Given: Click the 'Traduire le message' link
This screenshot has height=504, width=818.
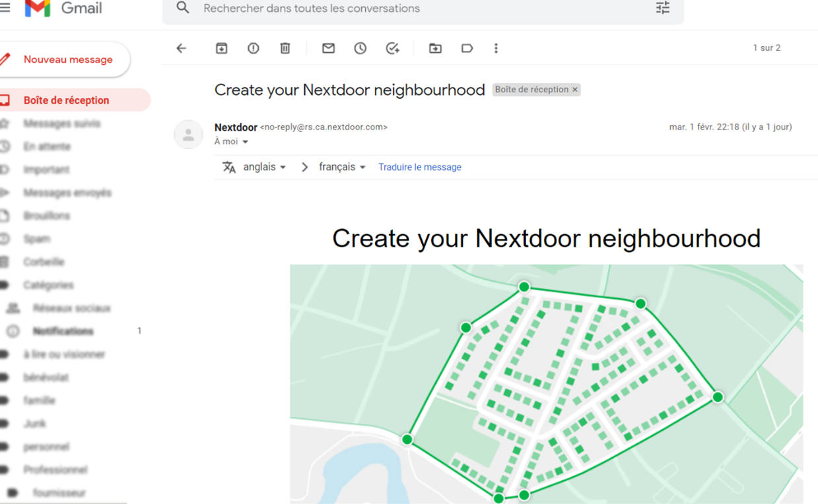Looking at the screenshot, I should (x=419, y=168).
